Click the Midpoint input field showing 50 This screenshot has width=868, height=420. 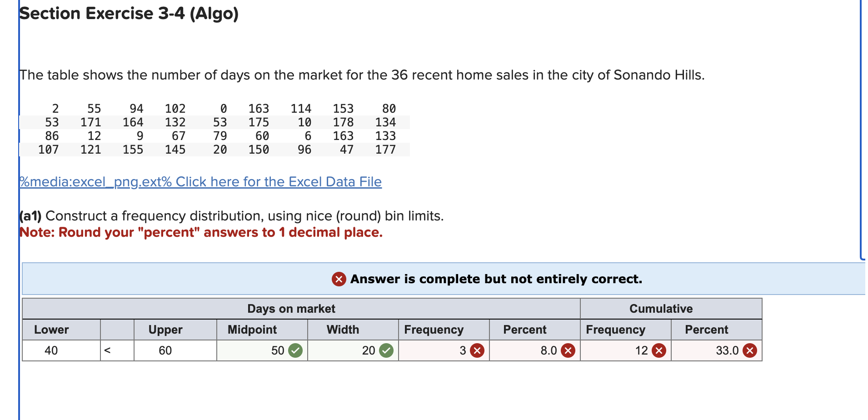(x=261, y=350)
